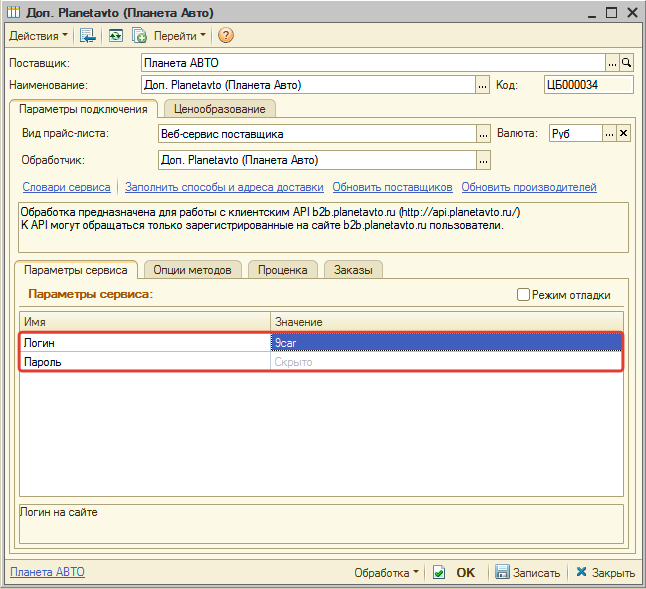Screen dimensions: 646x589
Task: Click the ellipsis button of Обработчик field
Action: click(483, 160)
